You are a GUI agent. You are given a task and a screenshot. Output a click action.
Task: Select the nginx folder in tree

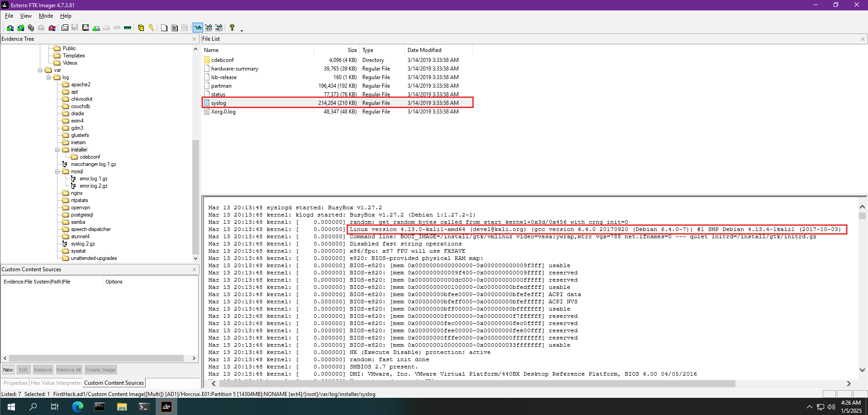(76, 193)
